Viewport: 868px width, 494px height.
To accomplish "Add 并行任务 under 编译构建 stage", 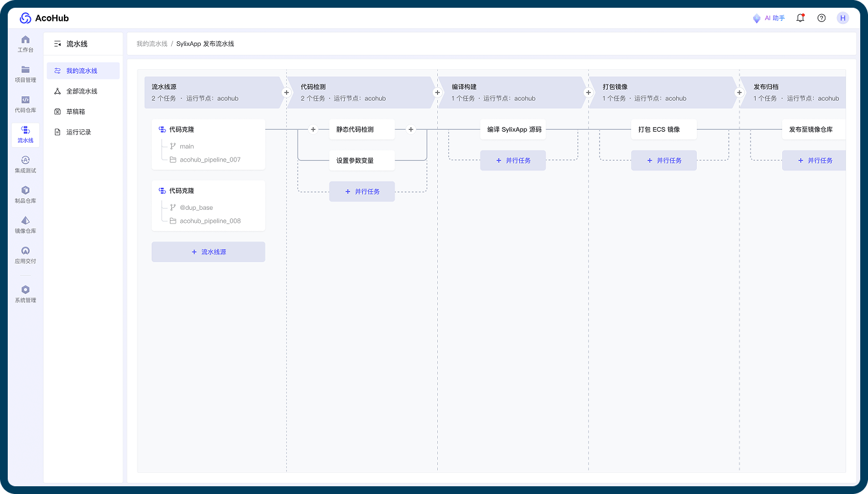I will [x=513, y=160].
